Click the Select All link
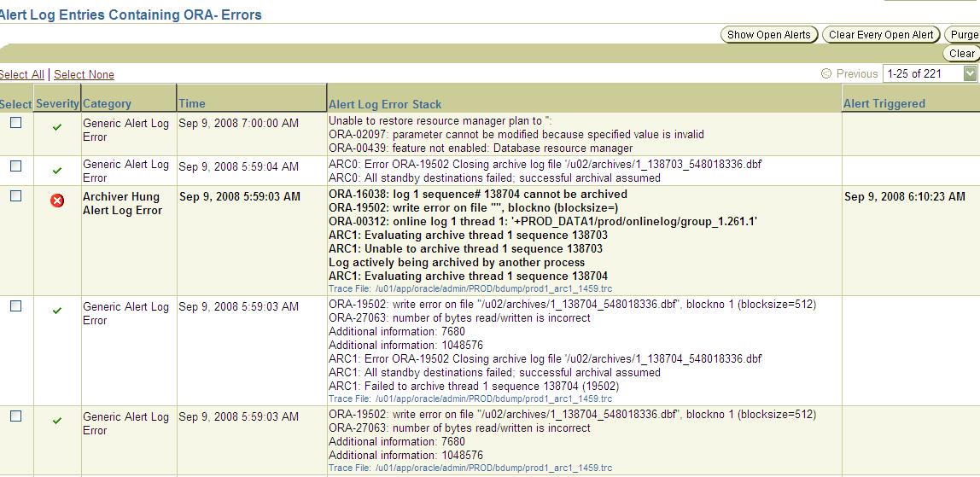 (21, 75)
